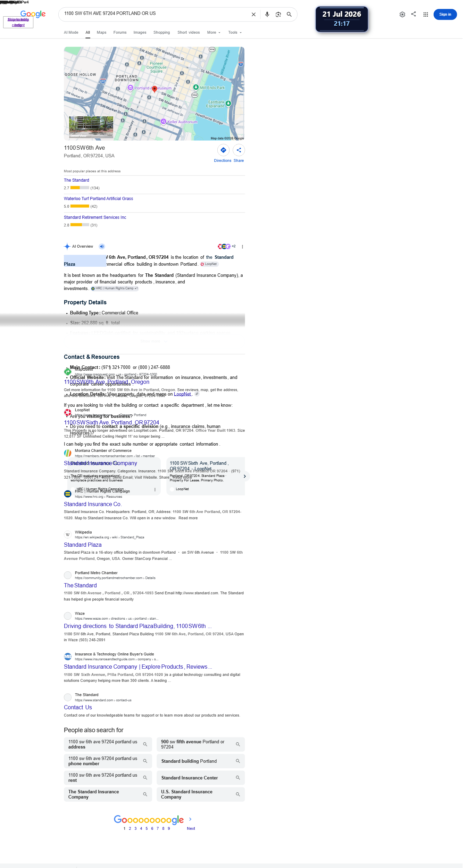The width and height of the screenshot is (468, 868).
Task: Advance source cards with the right chevron
Action: click(245, 476)
